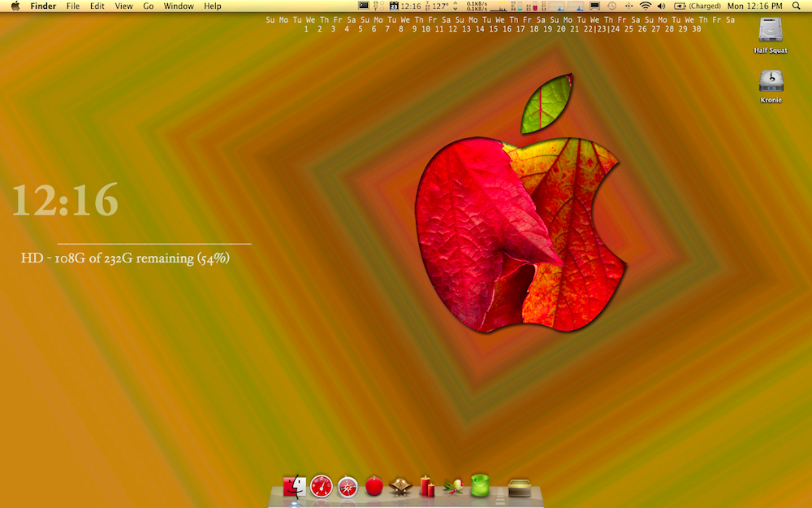Click the golden bells Dock icon
Image resolution: width=812 pixels, height=508 pixels.
point(400,487)
